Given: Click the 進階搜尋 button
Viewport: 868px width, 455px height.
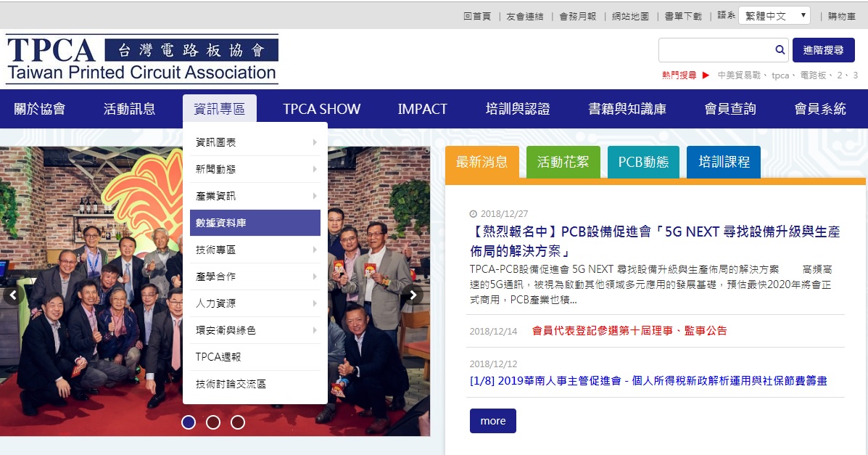Looking at the screenshot, I should [823, 50].
